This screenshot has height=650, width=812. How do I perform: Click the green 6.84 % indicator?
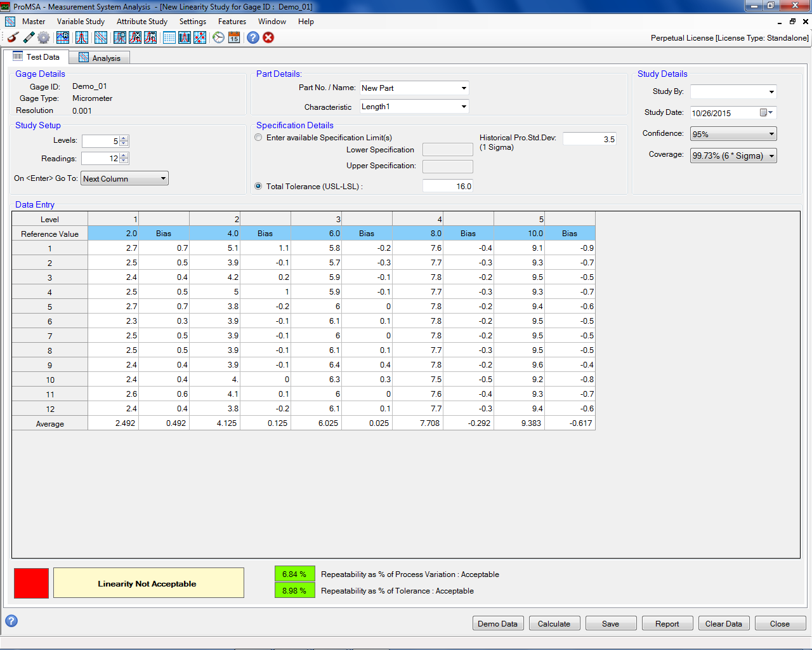click(x=294, y=574)
